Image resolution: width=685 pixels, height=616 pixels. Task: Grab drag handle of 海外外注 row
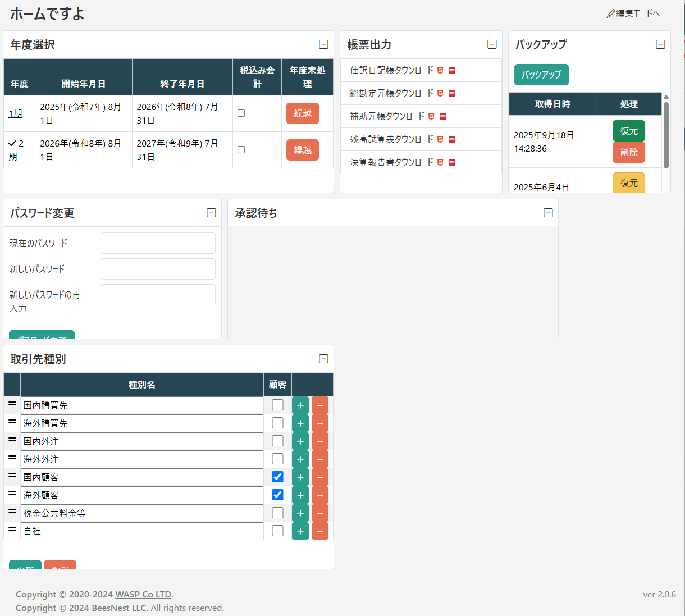[12, 458]
